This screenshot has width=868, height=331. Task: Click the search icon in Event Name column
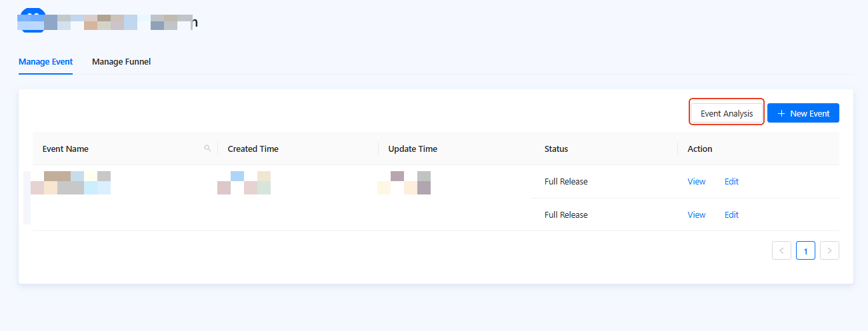[x=207, y=149]
